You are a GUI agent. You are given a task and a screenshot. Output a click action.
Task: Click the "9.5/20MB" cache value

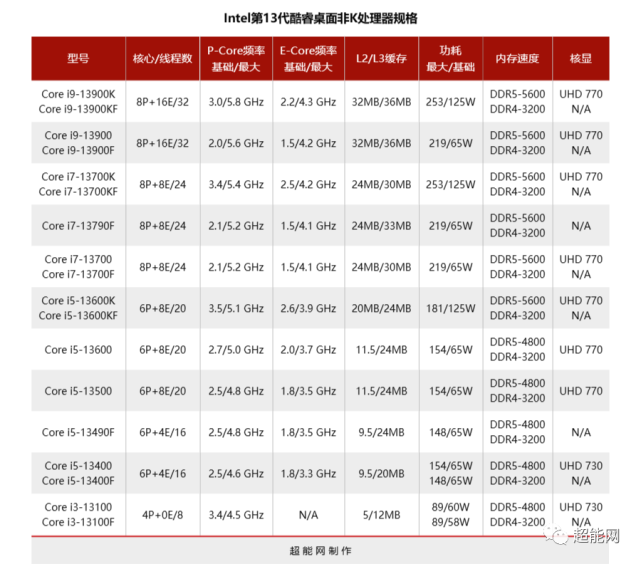click(381, 474)
